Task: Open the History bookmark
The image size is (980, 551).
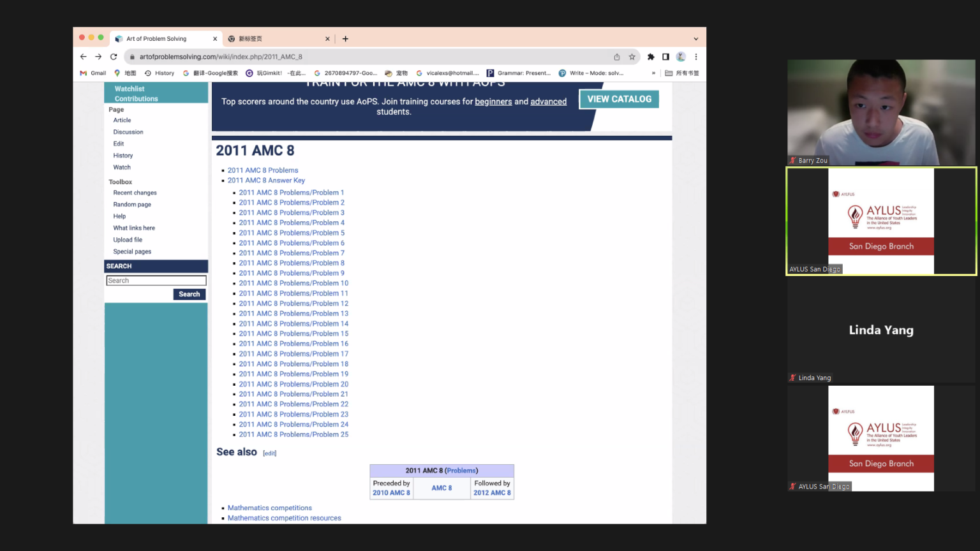Action: click(x=159, y=73)
